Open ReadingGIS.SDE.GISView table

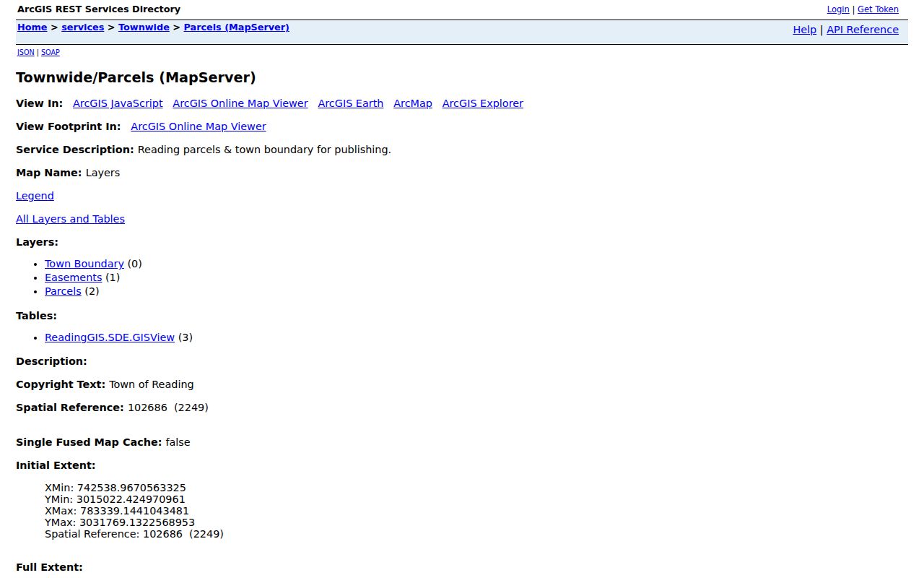pos(110,337)
